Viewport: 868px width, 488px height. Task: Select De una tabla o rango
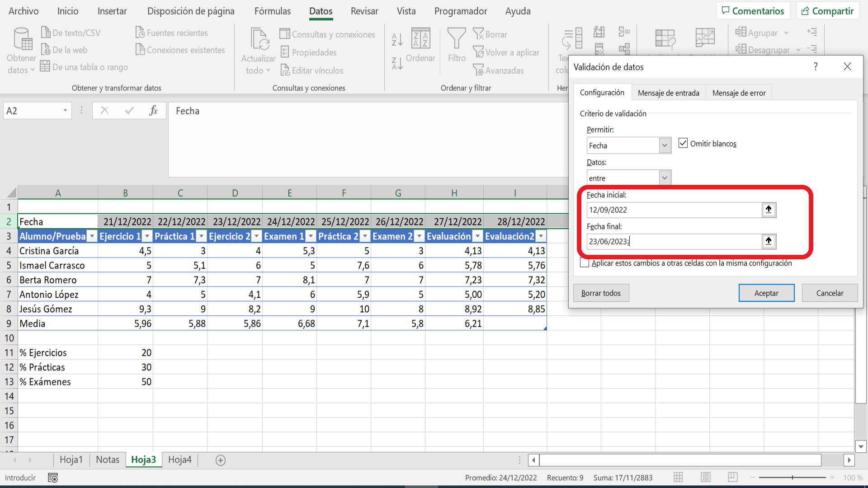[x=84, y=67]
